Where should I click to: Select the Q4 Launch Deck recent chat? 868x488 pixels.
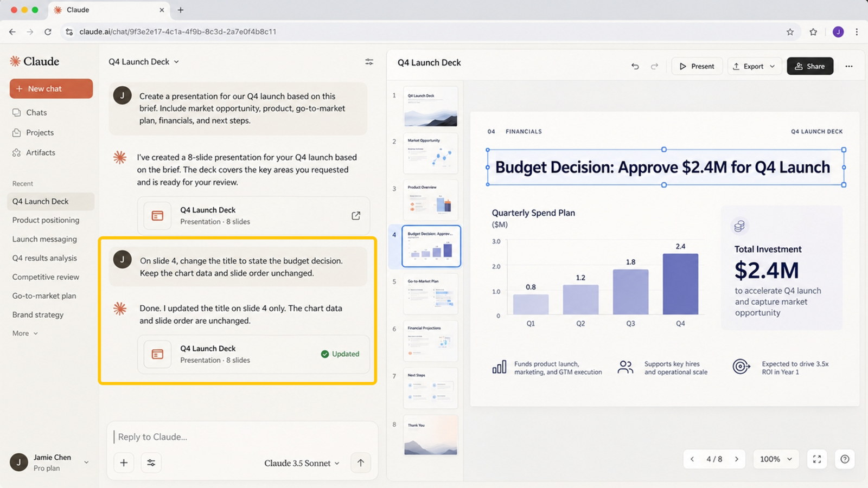point(50,201)
